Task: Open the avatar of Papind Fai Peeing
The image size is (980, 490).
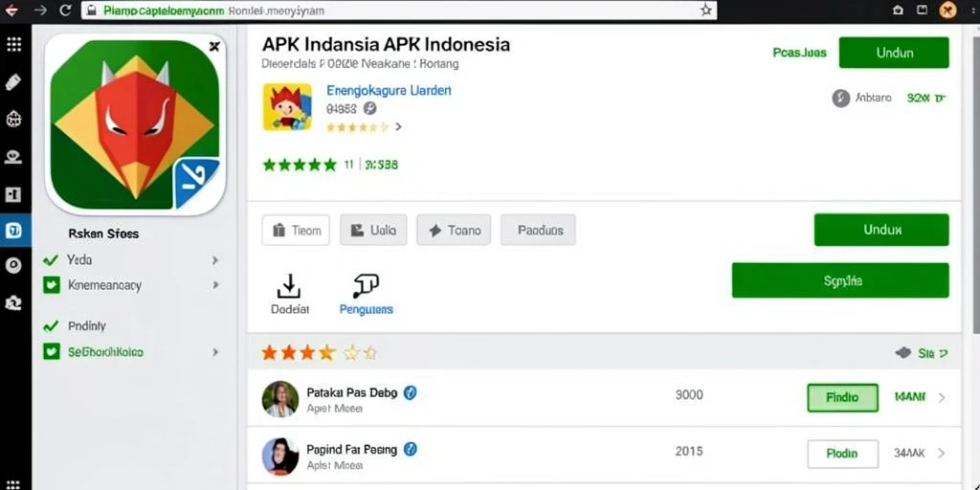Action: pos(280,457)
